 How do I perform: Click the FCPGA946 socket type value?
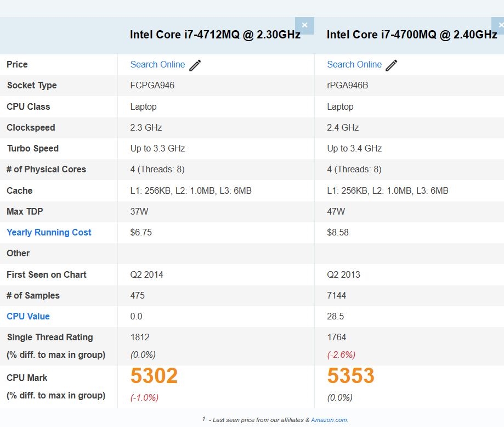click(152, 86)
